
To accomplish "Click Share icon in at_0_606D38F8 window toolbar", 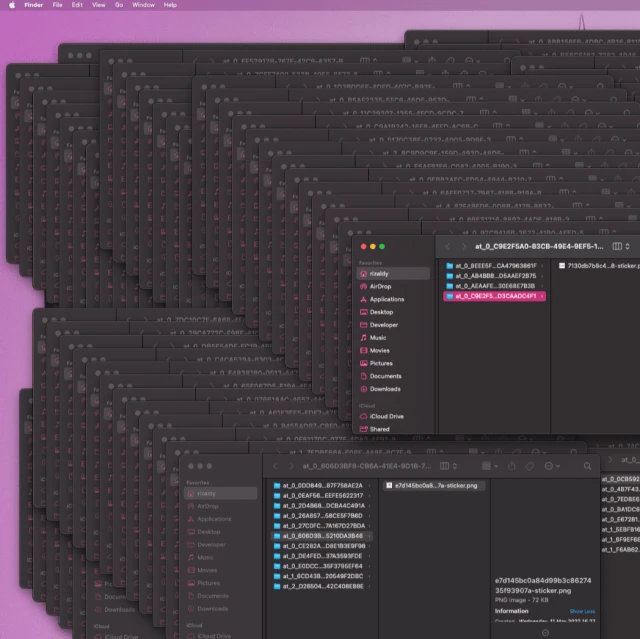I will [511, 466].
